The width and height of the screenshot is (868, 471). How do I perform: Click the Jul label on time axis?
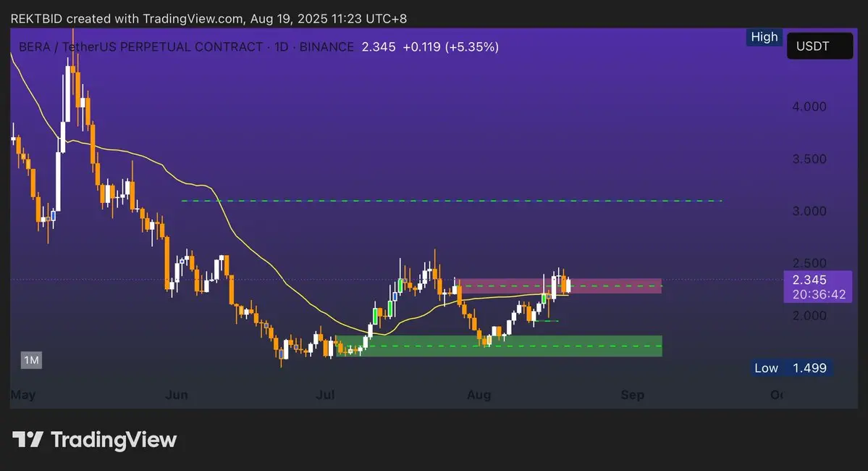click(325, 395)
